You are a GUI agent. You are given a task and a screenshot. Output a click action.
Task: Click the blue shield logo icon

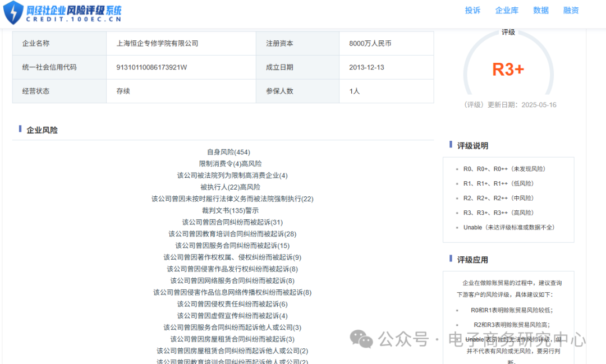[13, 12]
